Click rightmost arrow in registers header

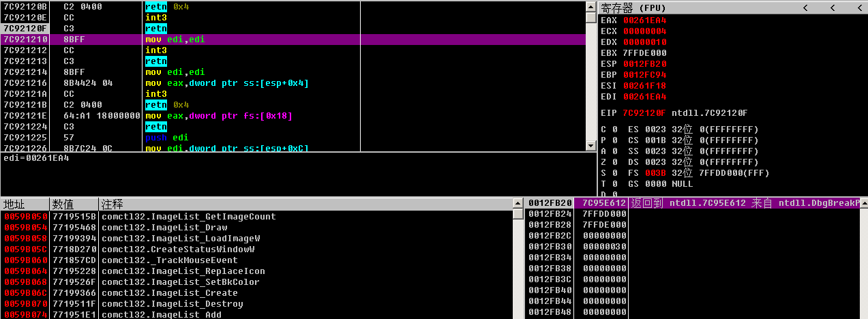tap(858, 7)
